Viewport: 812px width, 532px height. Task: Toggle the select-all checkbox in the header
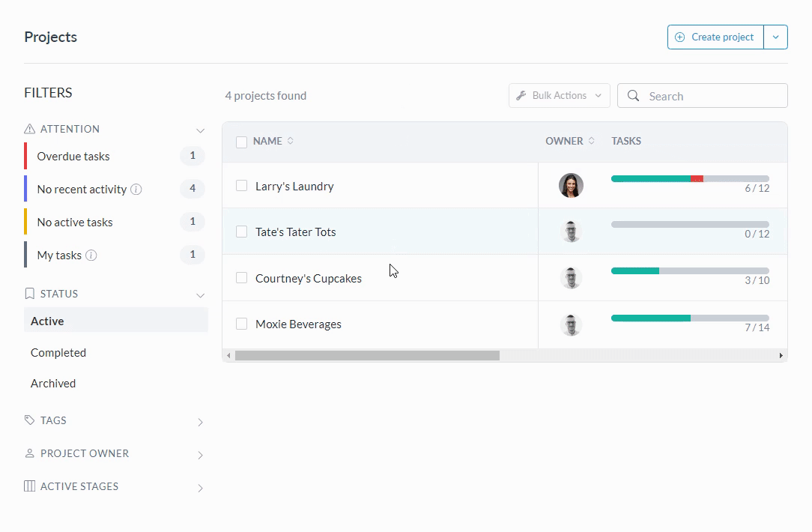(x=242, y=142)
